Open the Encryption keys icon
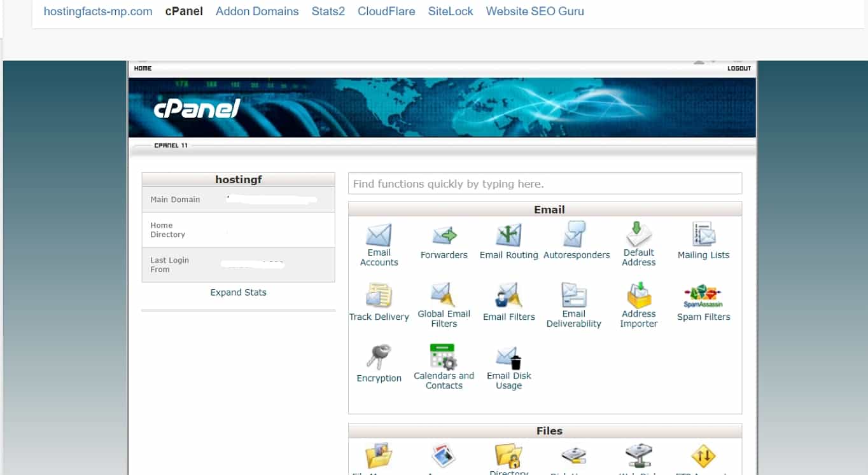The height and width of the screenshot is (475, 868). click(379, 357)
